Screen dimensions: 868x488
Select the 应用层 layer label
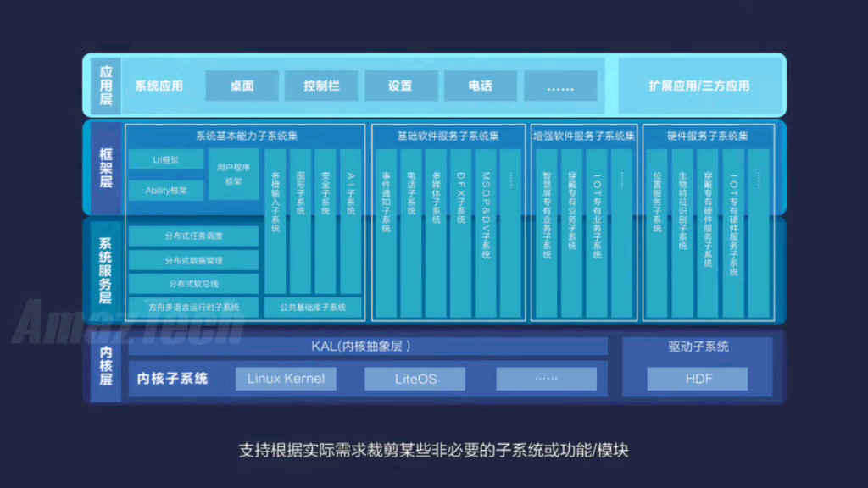[x=106, y=86]
